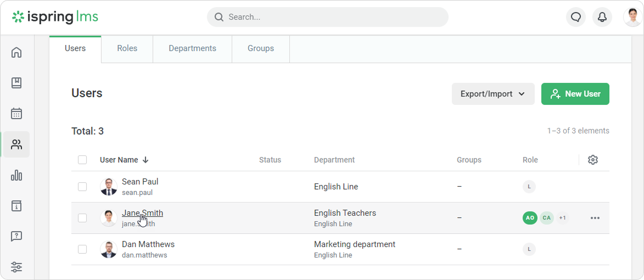Open the courses book icon in sidebar
The height and width of the screenshot is (280, 644).
click(16, 83)
